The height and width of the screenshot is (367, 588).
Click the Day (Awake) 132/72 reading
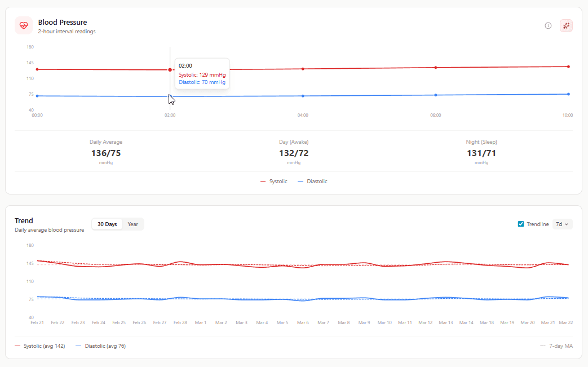coord(294,153)
